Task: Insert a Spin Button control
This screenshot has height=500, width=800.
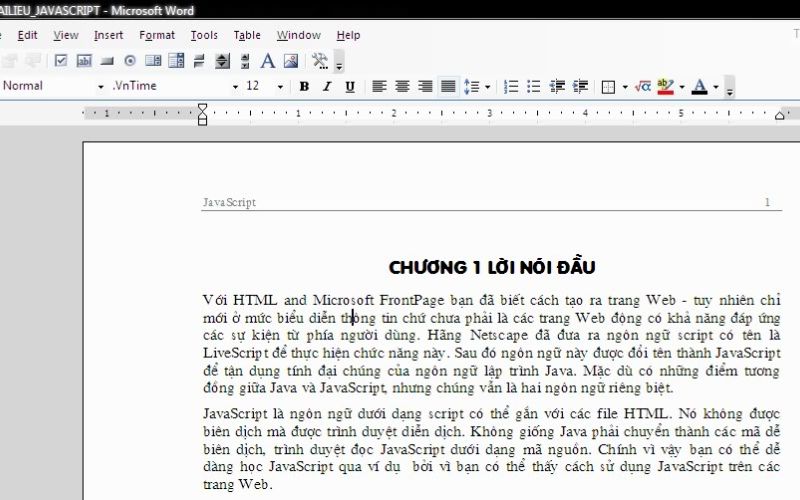Action: point(222,61)
